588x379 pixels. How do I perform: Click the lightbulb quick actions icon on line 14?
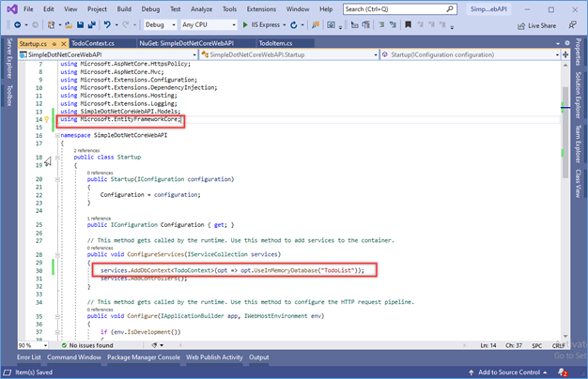pyautogui.click(x=47, y=119)
